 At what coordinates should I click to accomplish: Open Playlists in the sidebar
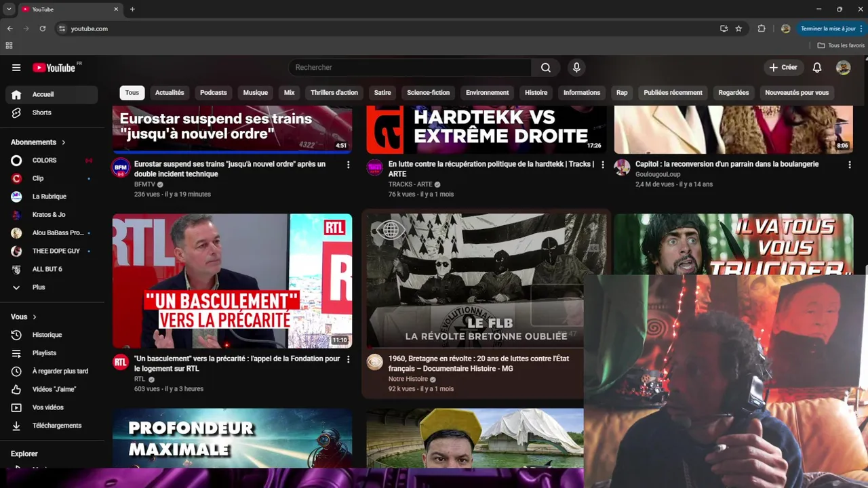pyautogui.click(x=52, y=353)
